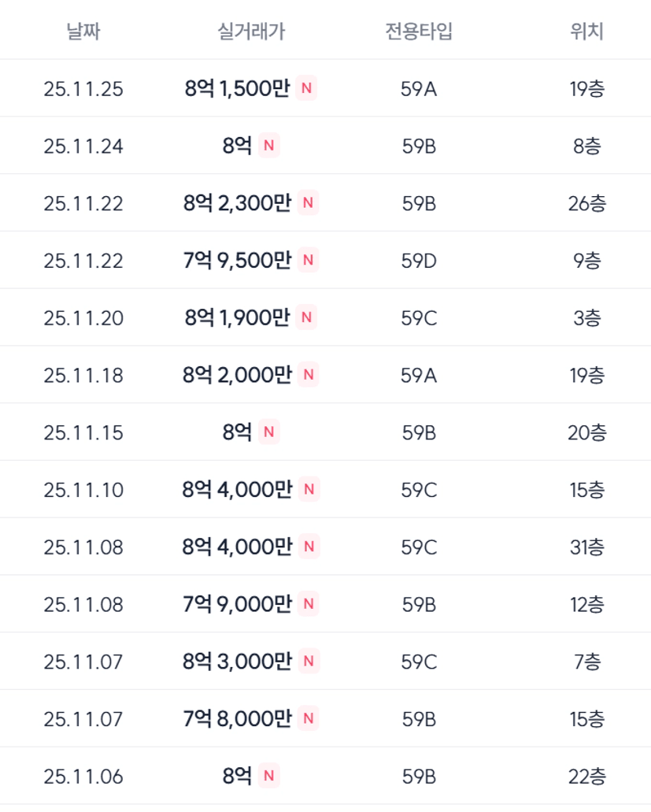Select the 31층 location cell
This screenshot has width=651, height=812.
(x=586, y=547)
